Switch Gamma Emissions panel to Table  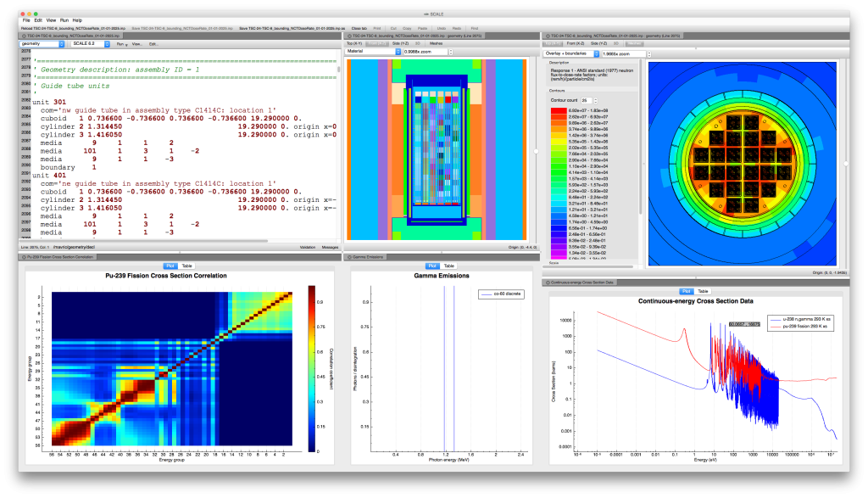[x=449, y=266]
